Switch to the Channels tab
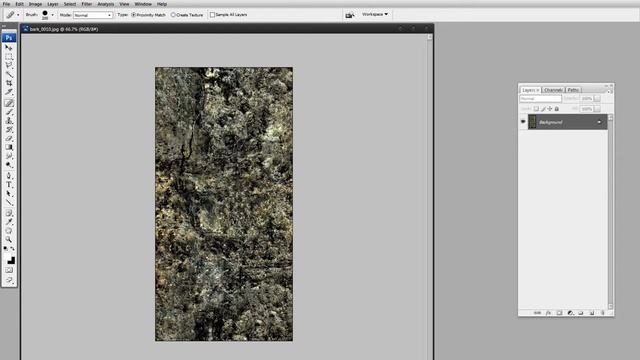The height and width of the screenshot is (360, 640). click(x=553, y=90)
